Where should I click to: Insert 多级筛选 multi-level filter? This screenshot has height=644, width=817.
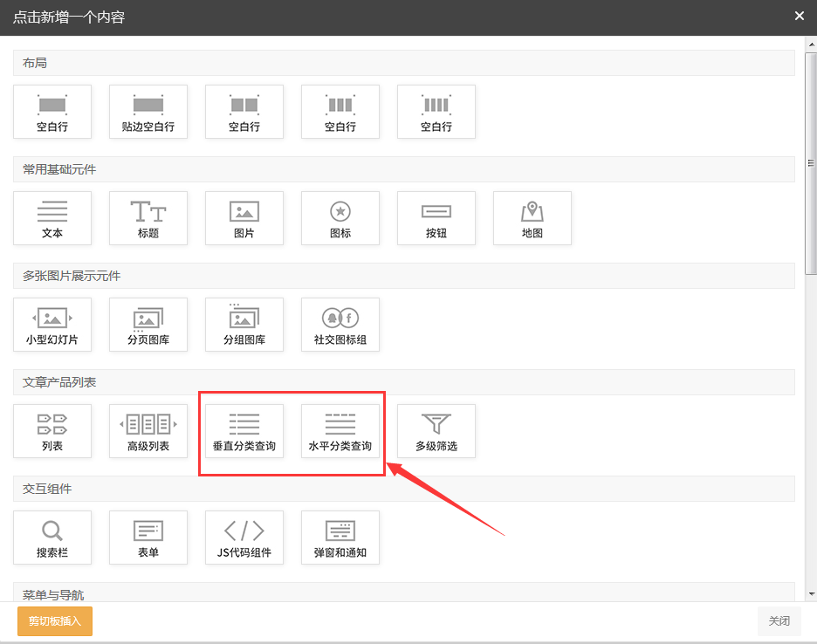436,431
